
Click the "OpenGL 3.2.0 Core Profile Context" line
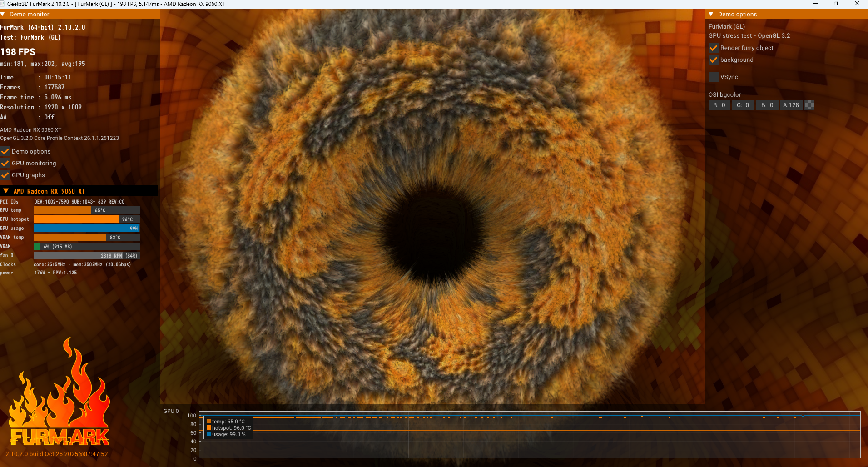pyautogui.click(x=60, y=138)
